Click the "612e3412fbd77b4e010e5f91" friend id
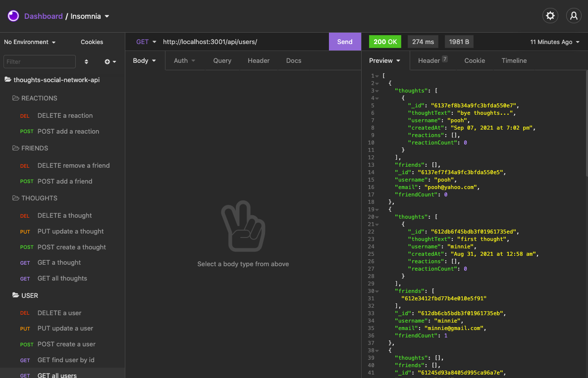588x378 pixels. click(x=444, y=298)
